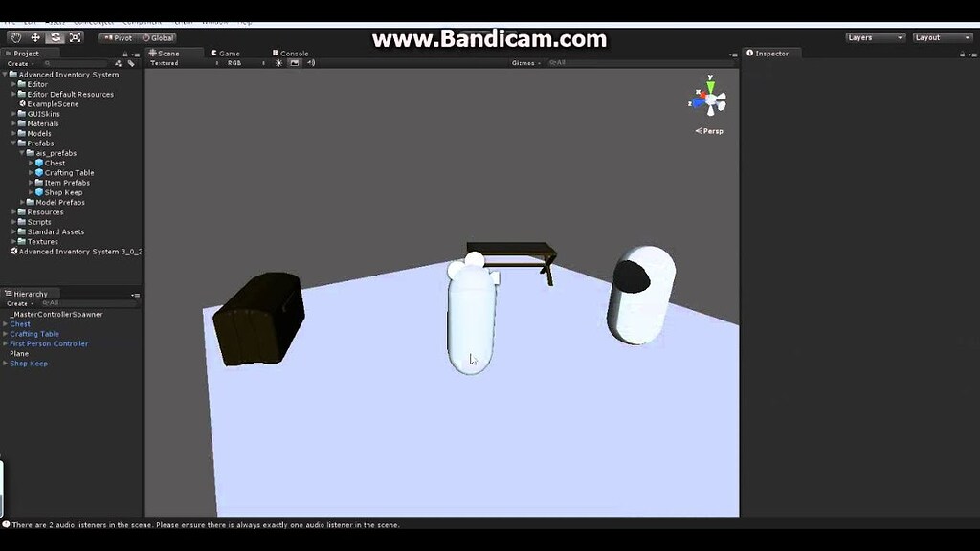
Task: Select the Rotate tool
Action: [x=56, y=37]
